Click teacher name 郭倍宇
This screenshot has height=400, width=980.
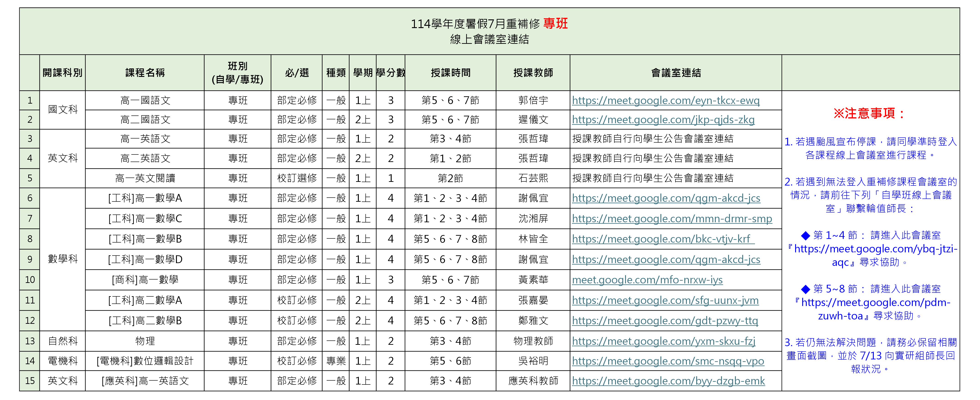[x=533, y=101]
